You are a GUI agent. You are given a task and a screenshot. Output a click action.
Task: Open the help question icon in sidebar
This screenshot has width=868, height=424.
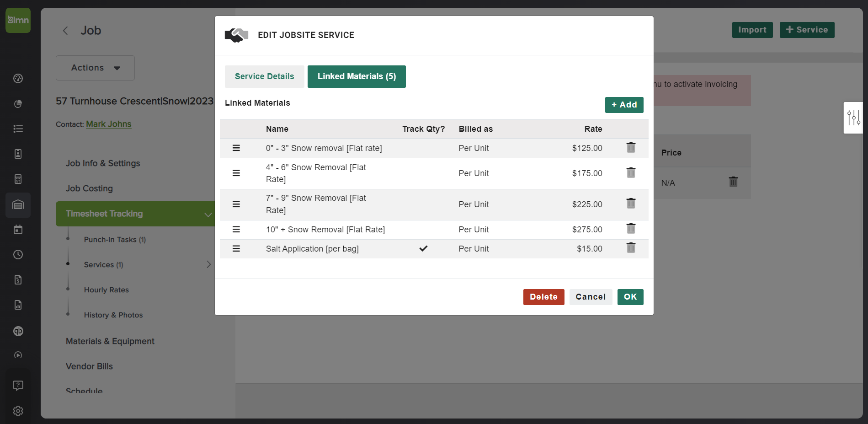click(18, 386)
